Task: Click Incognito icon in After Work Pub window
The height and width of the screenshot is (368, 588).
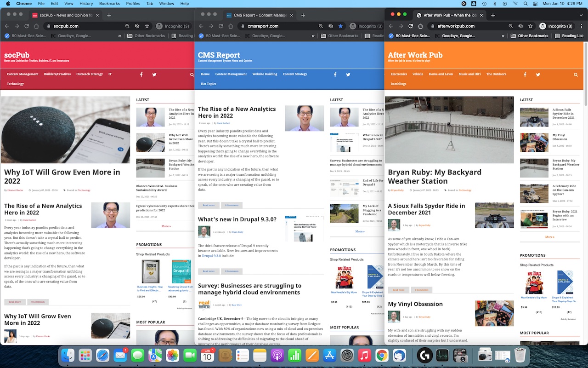Action: (x=543, y=26)
